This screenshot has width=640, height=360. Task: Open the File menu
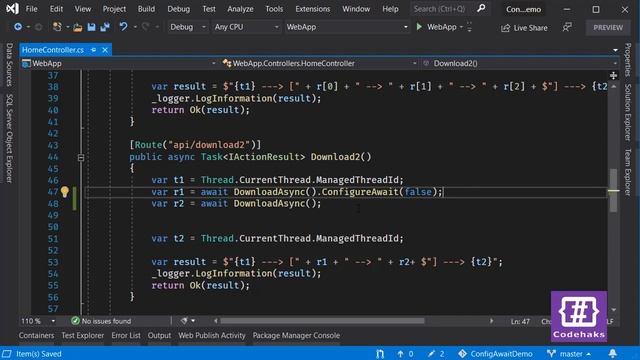pyautogui.click(x=31, y=9)
